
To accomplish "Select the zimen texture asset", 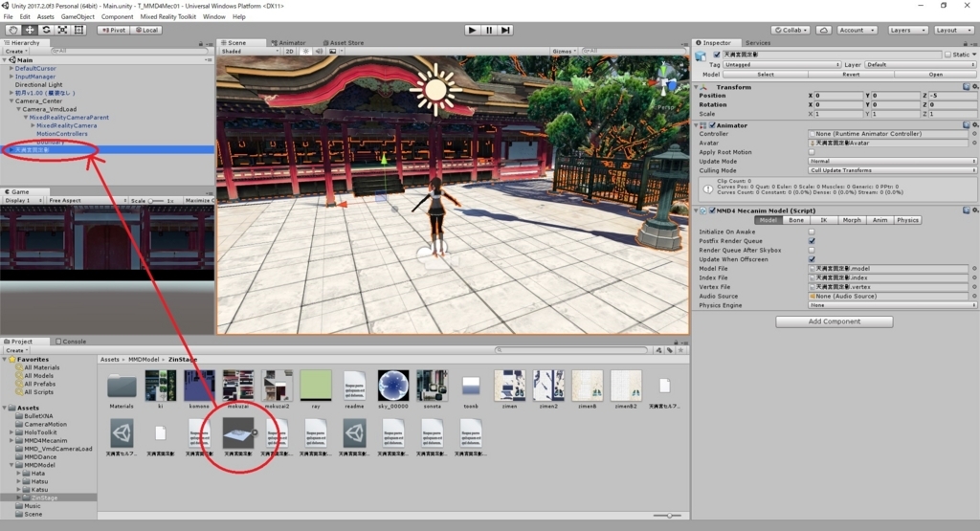I will pos(509,386).
